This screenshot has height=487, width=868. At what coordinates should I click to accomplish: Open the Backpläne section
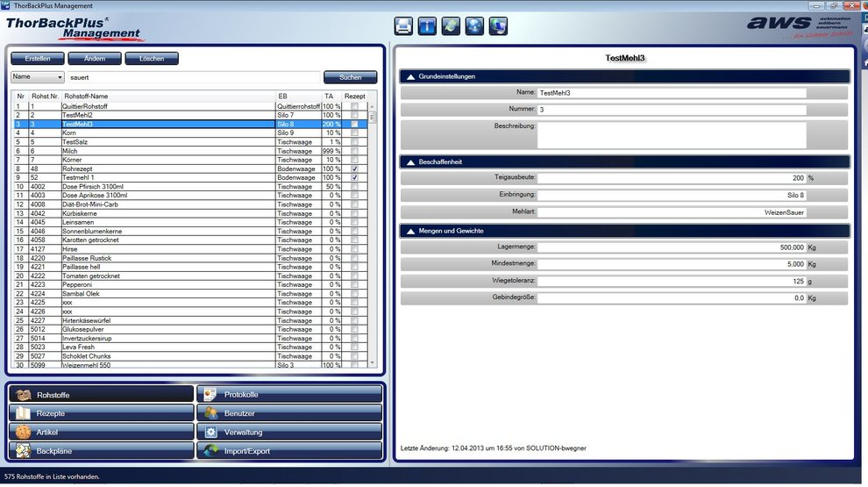click(x=102, y=451)
